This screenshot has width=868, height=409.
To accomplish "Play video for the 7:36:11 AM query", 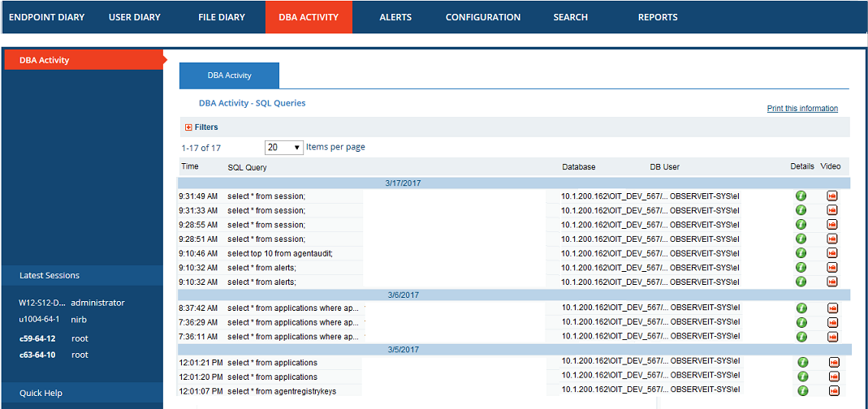I will [x=832, y=337].
